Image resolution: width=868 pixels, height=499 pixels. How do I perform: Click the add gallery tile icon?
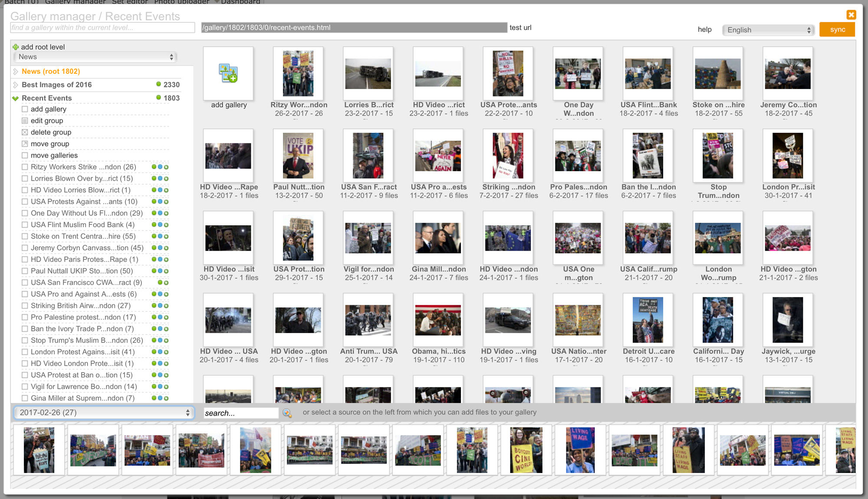(x=228, y=73)
